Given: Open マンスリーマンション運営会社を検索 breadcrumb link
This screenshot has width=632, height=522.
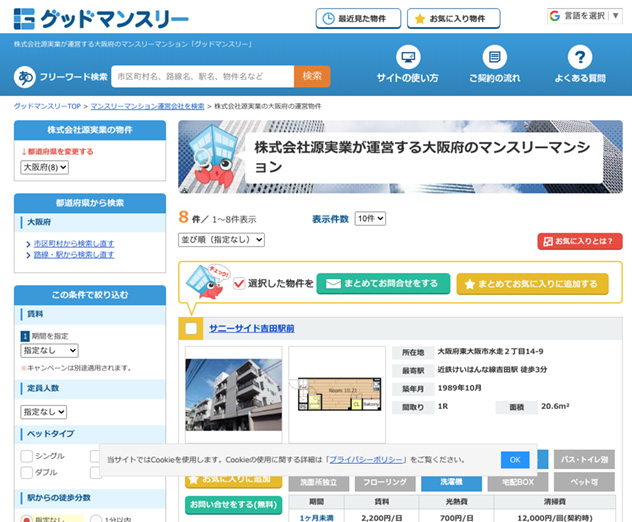Looking at the screenshot, I should [147, 105].
